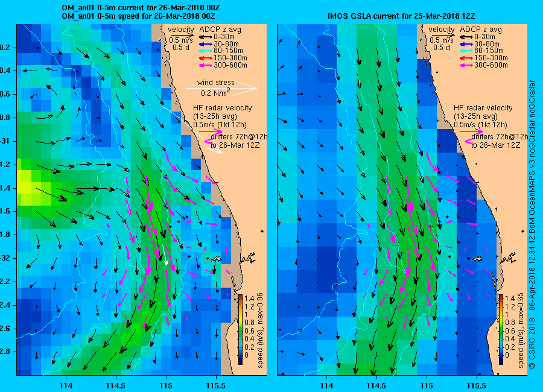Click longitude label 115.5 under OM_an01 map
This screenshot has height=392, width=543.
tap(216, 385)
